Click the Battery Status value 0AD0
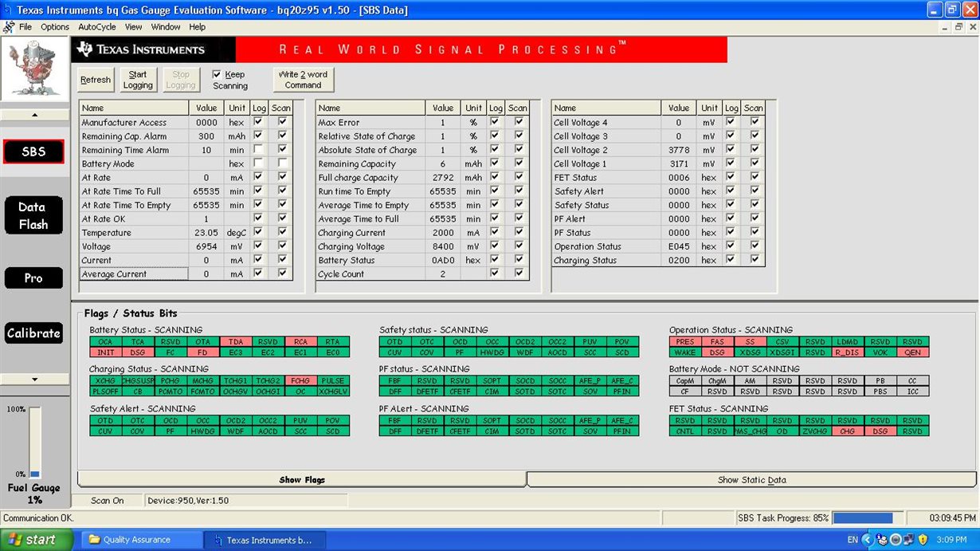980x551 pixels. click(x=443, y=260)
